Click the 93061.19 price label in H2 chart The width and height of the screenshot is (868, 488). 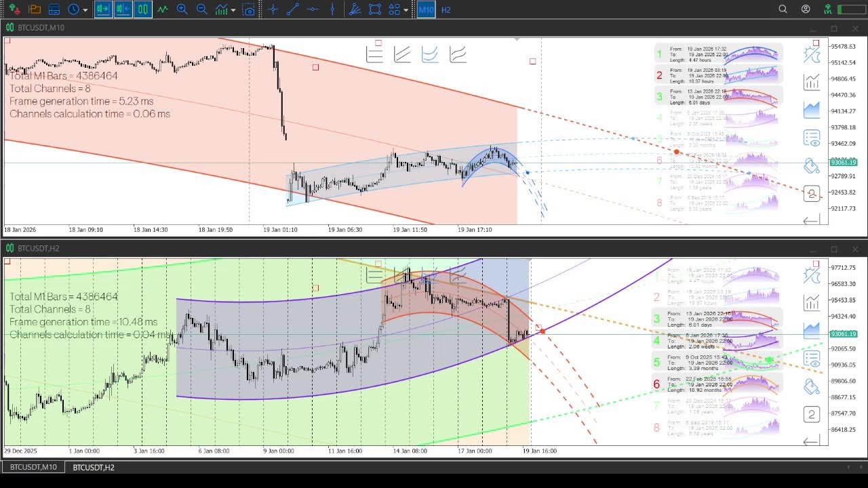click(x=844, y=333)
